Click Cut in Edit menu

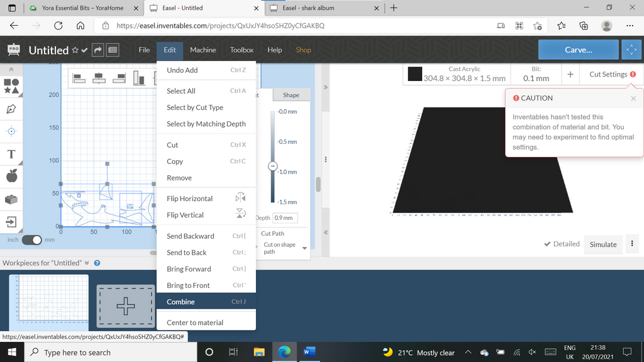[x=206, y=145]
